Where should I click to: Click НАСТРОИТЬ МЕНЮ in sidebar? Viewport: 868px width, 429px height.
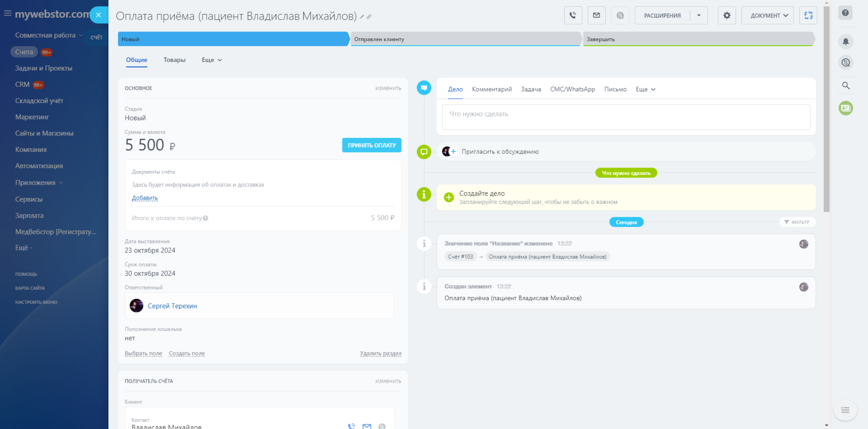tap(36, 302)
